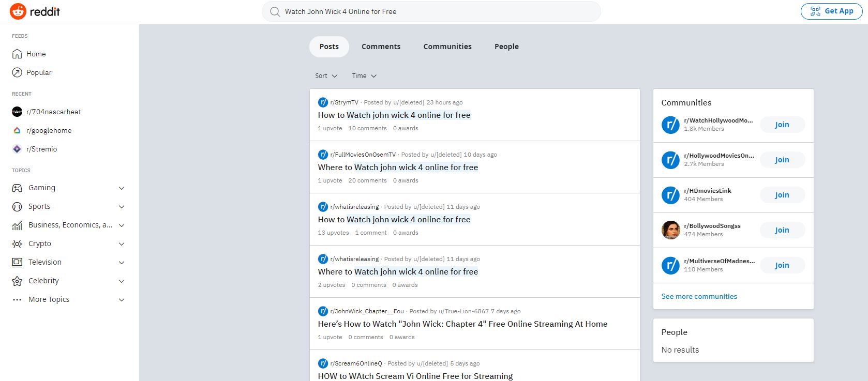Click the Crypto topic icon
The image size is (868, 381).
coord(17,243)
